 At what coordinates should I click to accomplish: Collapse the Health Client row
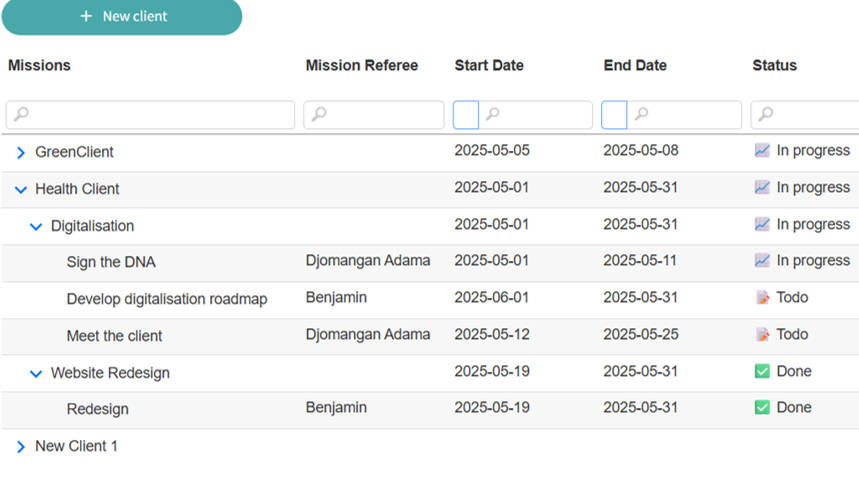pyautogui.click(x=21, y=190)
